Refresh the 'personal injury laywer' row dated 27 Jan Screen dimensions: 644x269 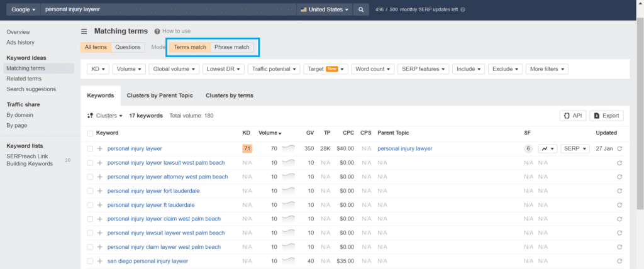click(619, 149)
